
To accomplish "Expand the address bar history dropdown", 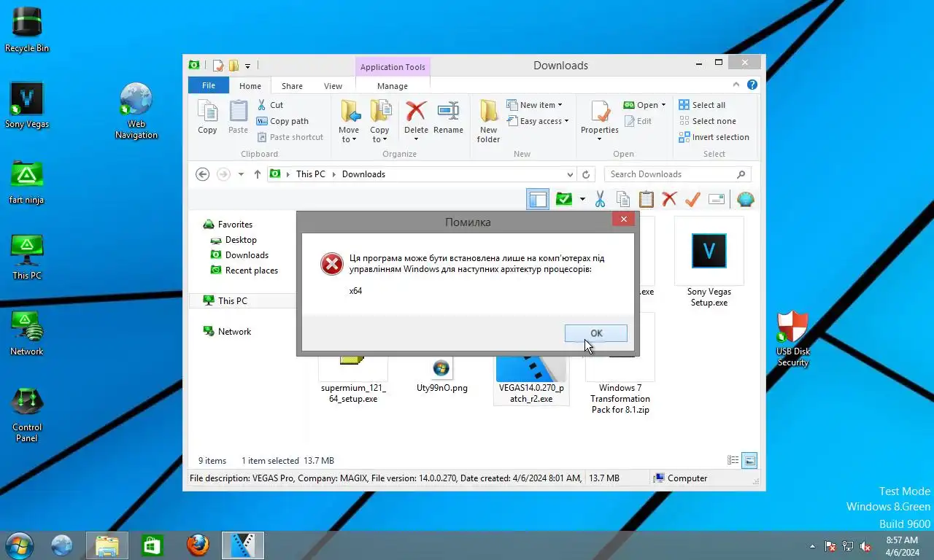I will 570,174.
